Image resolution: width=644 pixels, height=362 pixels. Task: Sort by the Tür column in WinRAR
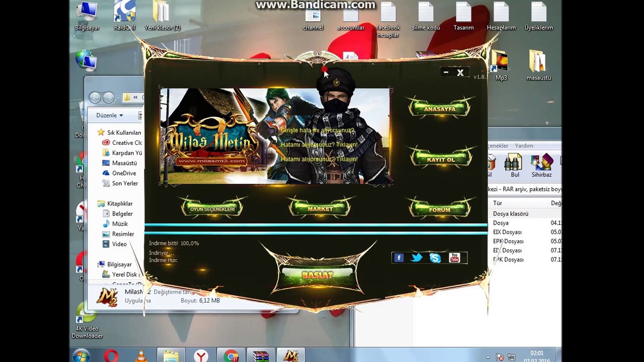pyautogui.click(x=518, y=203)
